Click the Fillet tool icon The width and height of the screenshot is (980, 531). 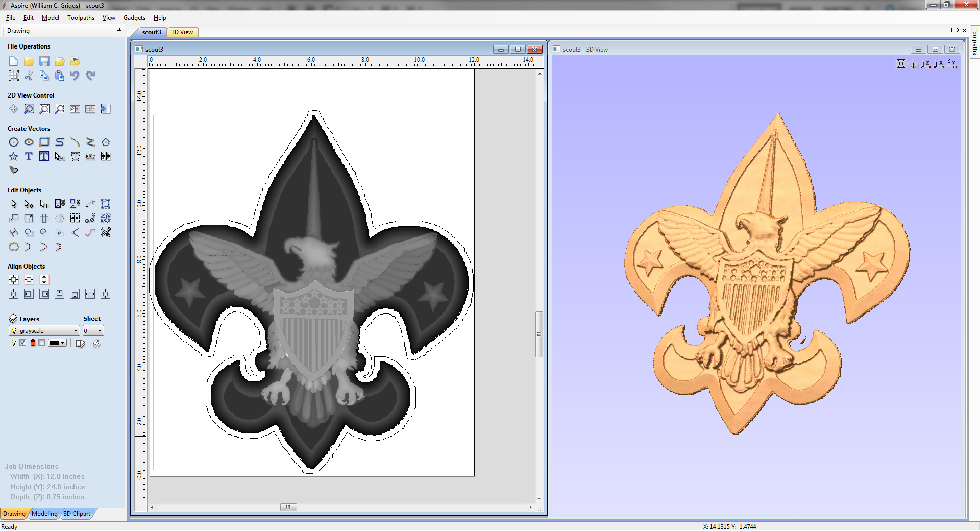75,232
